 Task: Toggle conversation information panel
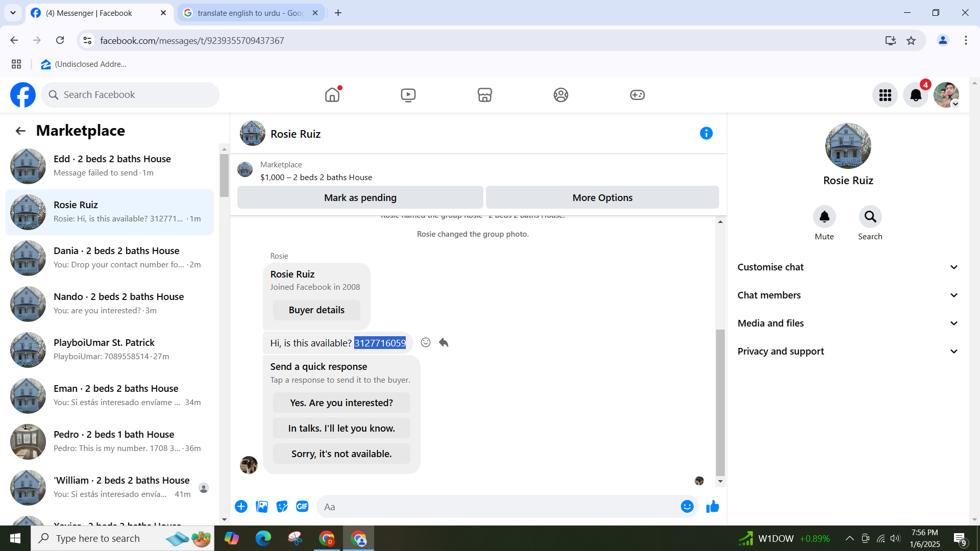click(x=706, y=133)
